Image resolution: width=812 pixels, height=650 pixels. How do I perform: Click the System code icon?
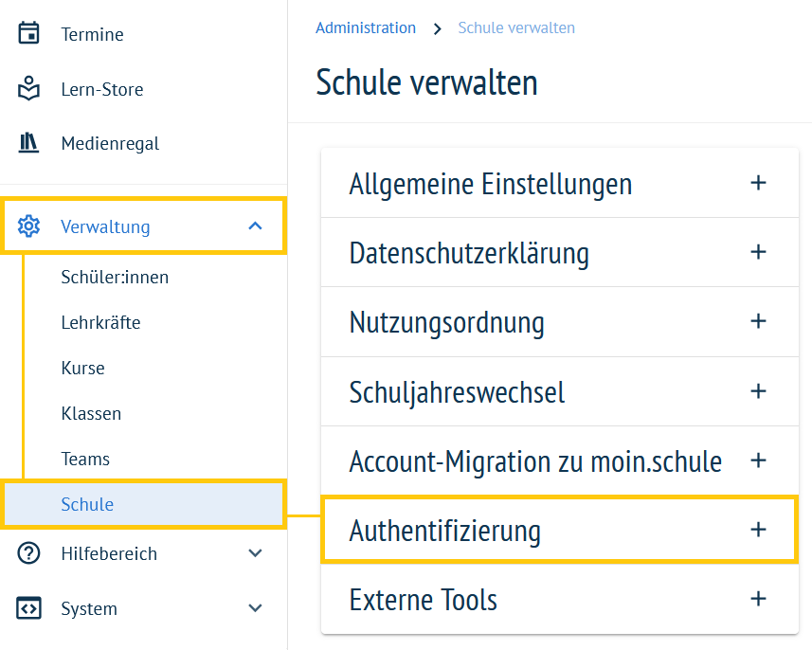pos(28,608)
